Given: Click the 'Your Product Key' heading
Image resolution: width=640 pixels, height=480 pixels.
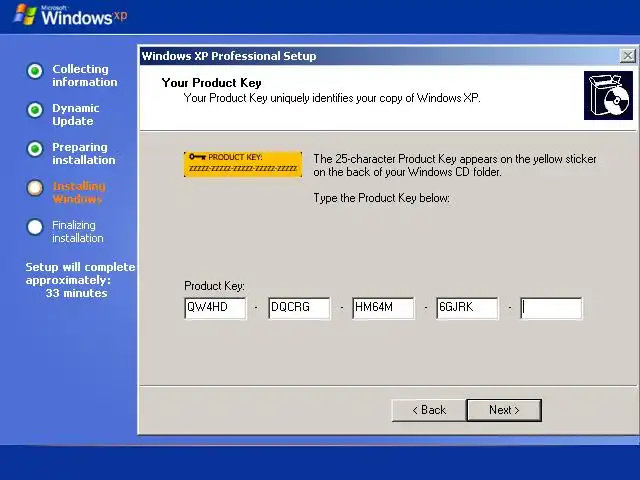Looking at the screenshot, I should (x=211, y=83).
